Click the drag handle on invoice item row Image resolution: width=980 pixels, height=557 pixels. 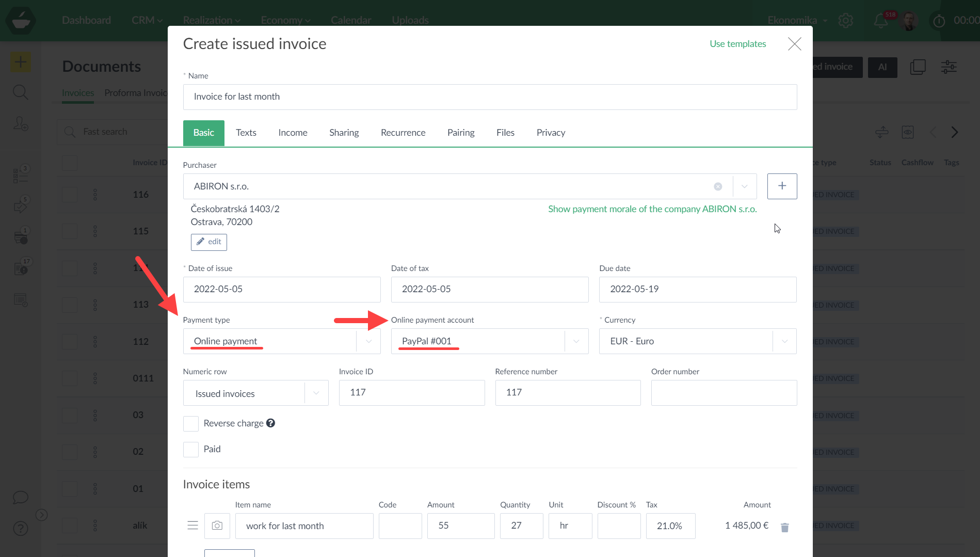tap(192, 526)
